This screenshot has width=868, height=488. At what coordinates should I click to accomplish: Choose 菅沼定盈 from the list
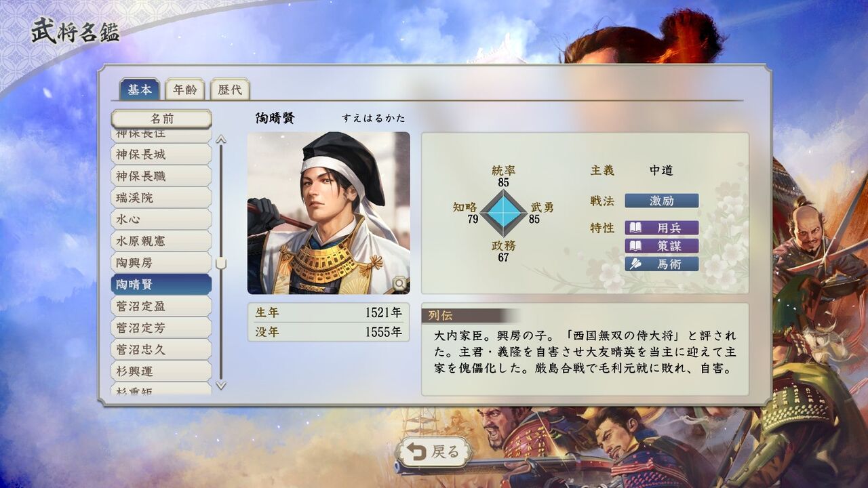click(x=161, y=306)
